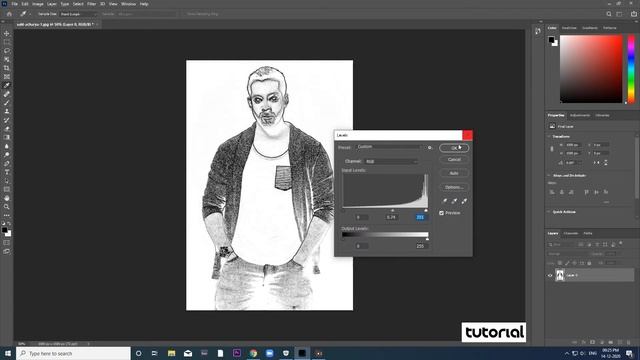Open the File menu
This screenshot has height=360, width=640.
click(14, 4)
